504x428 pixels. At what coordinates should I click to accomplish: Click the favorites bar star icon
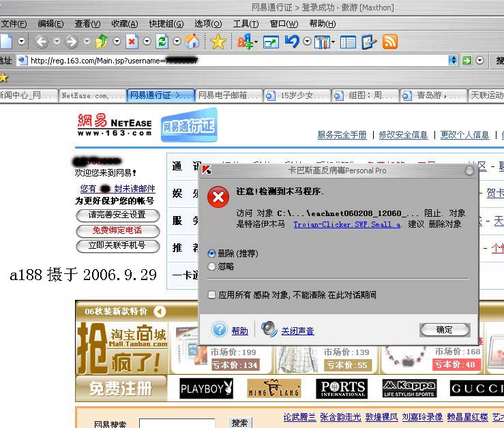tap(3, 78)
